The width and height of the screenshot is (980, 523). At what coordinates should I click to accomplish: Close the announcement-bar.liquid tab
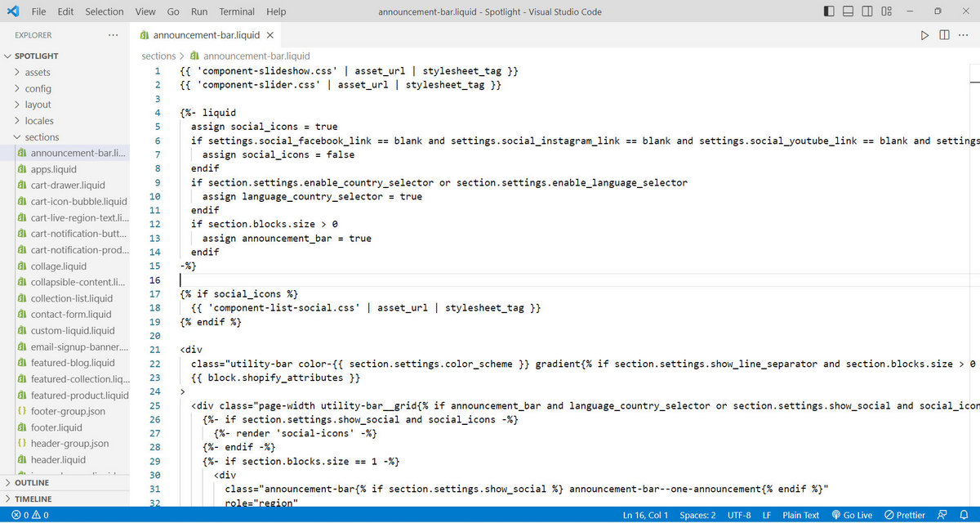pos(270,35)
